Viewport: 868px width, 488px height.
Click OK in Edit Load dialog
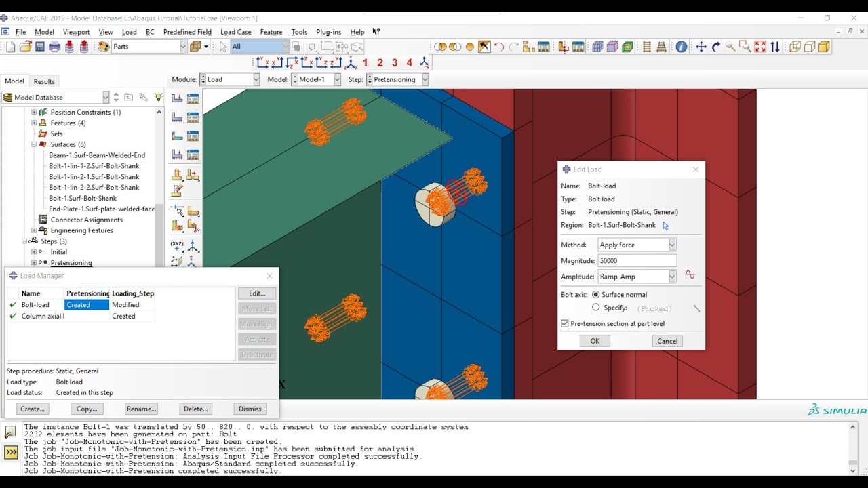pyautogui.click(x=595, y=341)
